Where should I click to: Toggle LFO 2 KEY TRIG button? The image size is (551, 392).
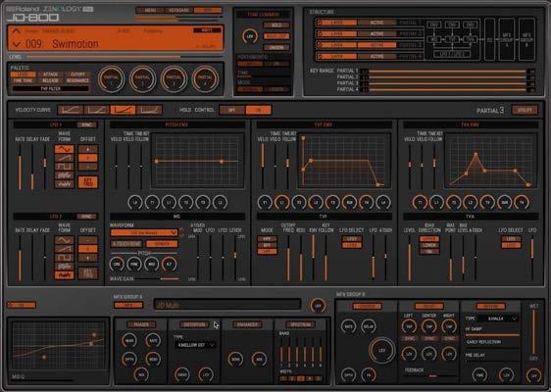(x=88, y=273)
